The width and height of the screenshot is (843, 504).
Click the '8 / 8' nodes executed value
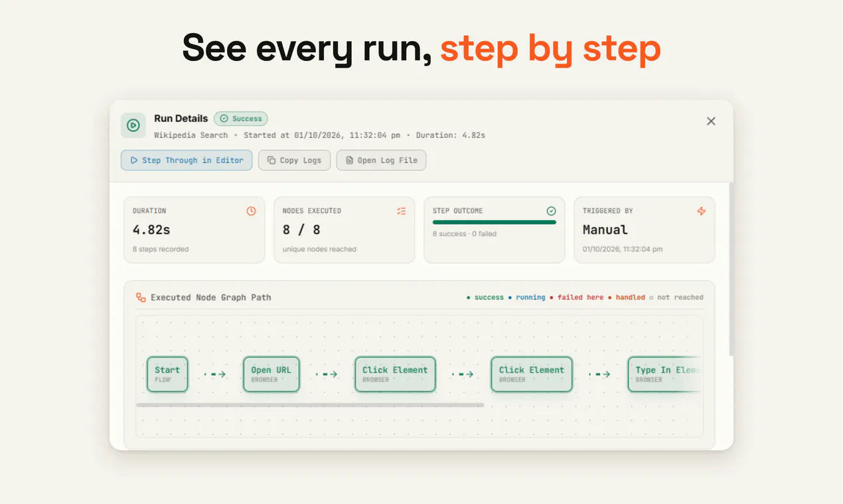point(301,229)
